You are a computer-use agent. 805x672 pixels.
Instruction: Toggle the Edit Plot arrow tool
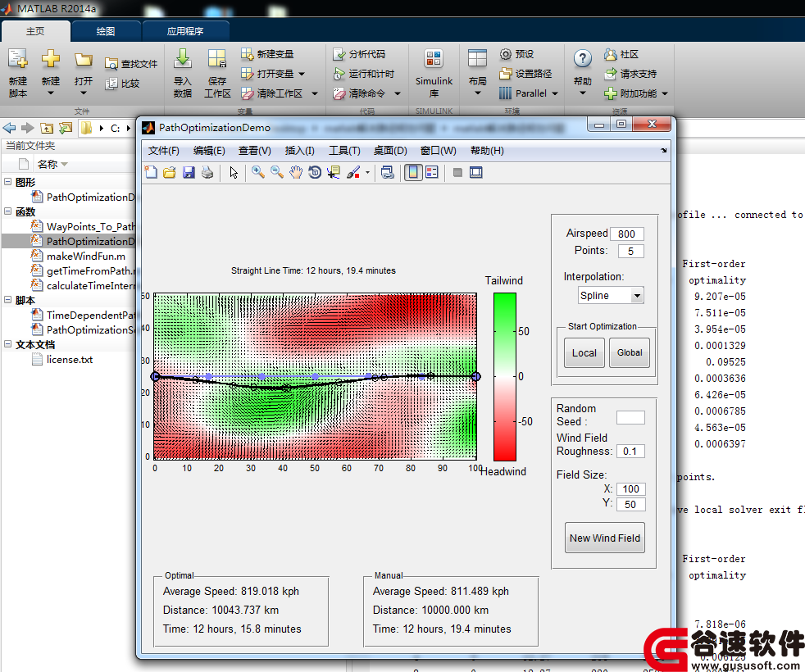coord(234,172)
